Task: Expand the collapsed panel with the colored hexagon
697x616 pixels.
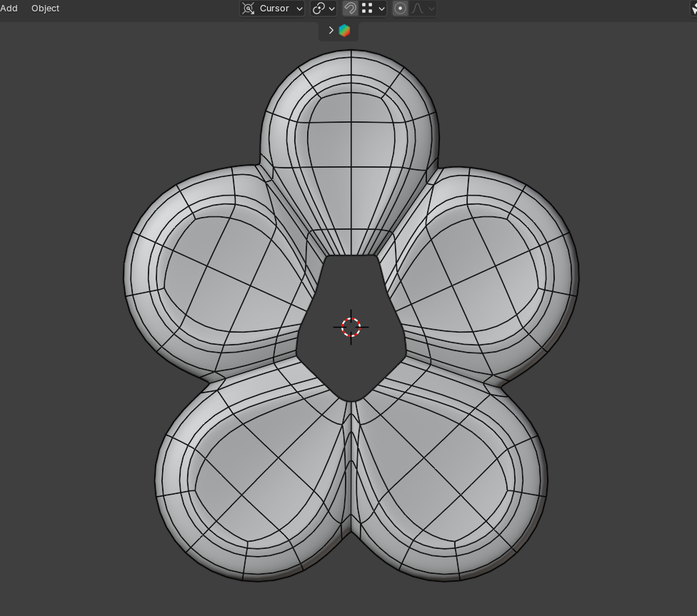Action: (x=339, y=31)
